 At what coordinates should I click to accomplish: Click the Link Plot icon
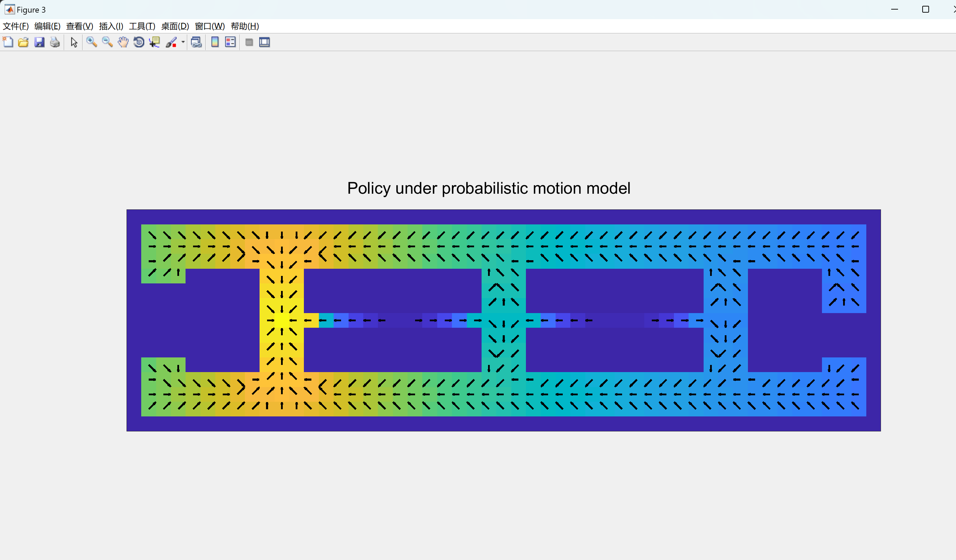196,42
